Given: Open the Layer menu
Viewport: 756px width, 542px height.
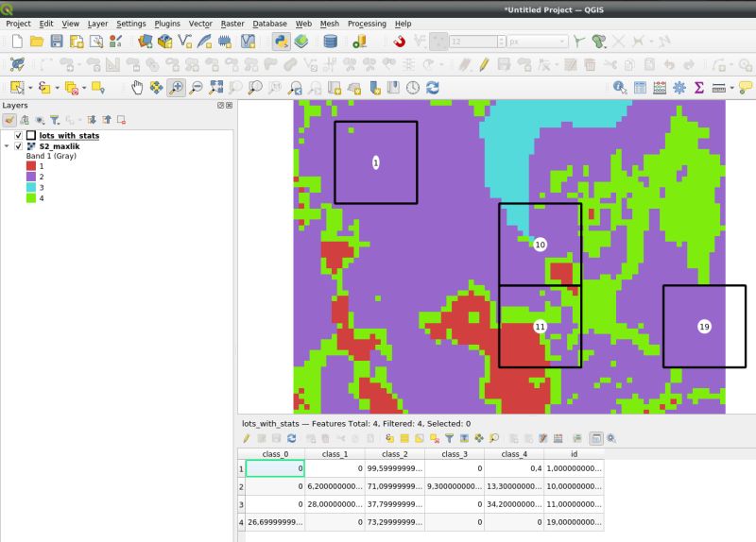Looking at the screenshot, I should tap(97, 24).
